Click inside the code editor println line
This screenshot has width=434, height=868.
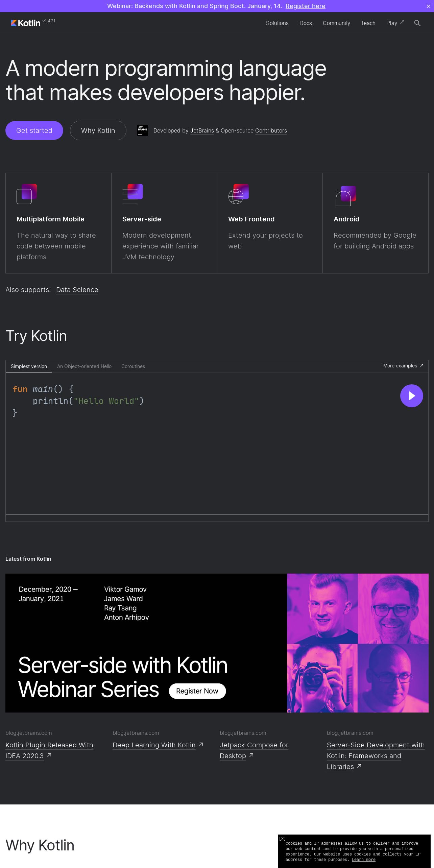coord(88,401)
